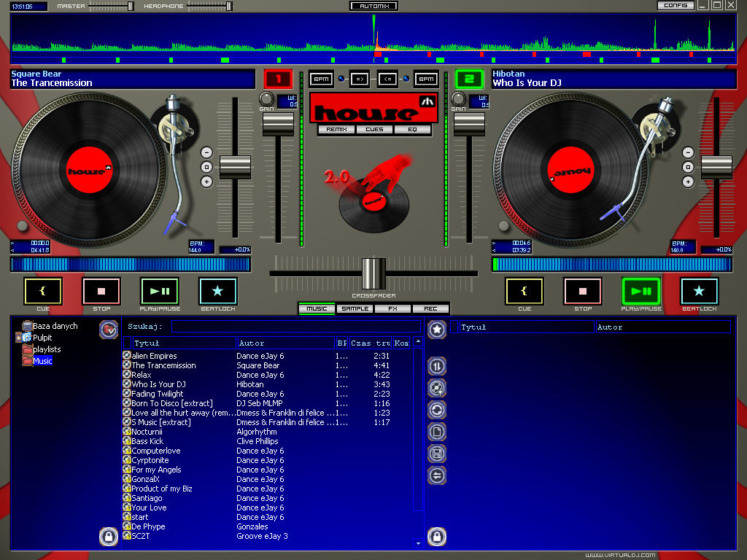The width and height of the screenshot is (747, 560).
Task: Click the right BPM sync button
Action: pyautogui.click(x=426, y=79)
